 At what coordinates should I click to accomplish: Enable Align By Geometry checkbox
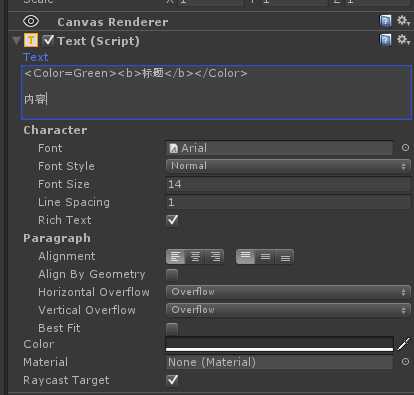coord(172,275)
